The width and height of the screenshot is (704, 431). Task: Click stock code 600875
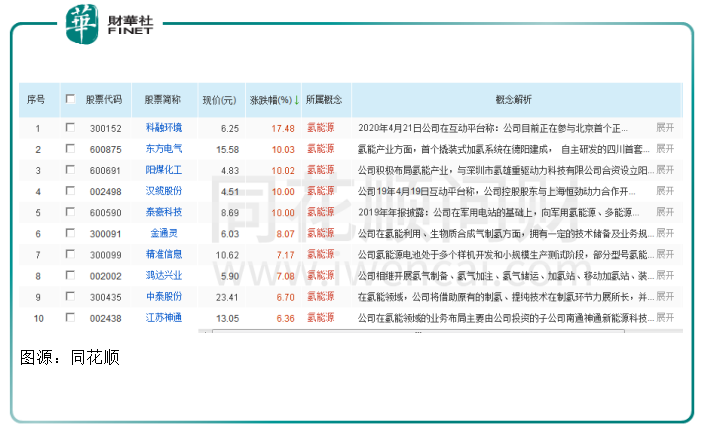coord(106,150)
